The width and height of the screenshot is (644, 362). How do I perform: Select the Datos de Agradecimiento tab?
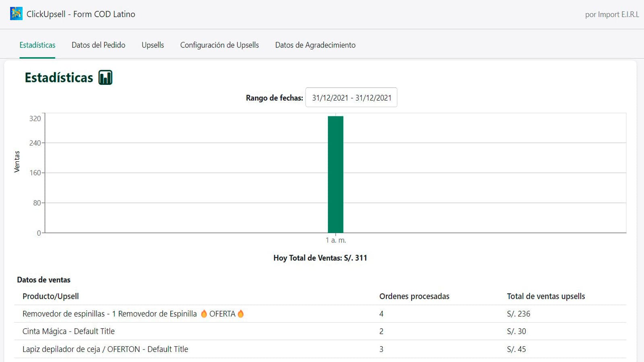coord(315,45)
